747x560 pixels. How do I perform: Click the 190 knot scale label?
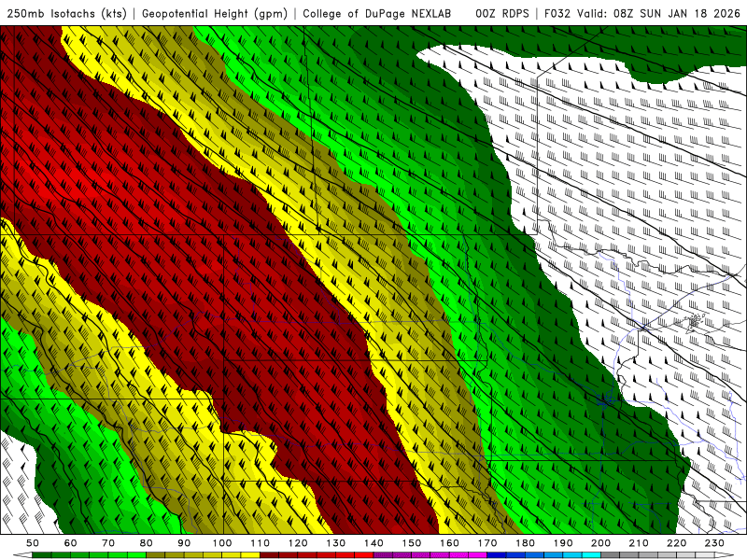(563, 543)
